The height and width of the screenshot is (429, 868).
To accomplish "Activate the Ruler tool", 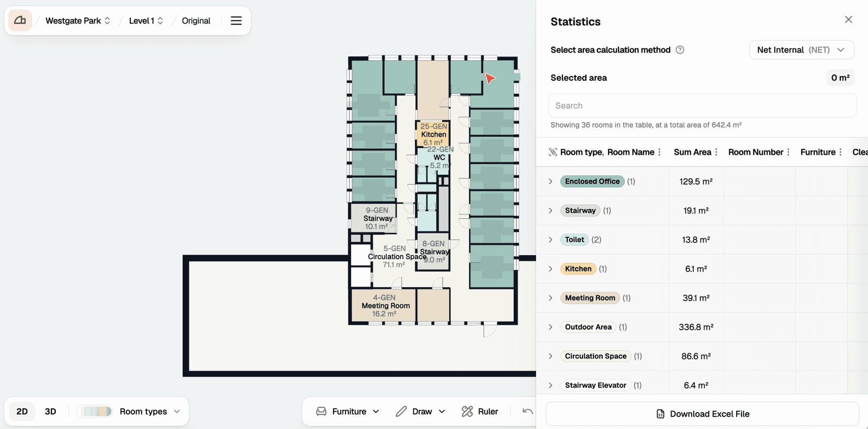I will (480, 412).
